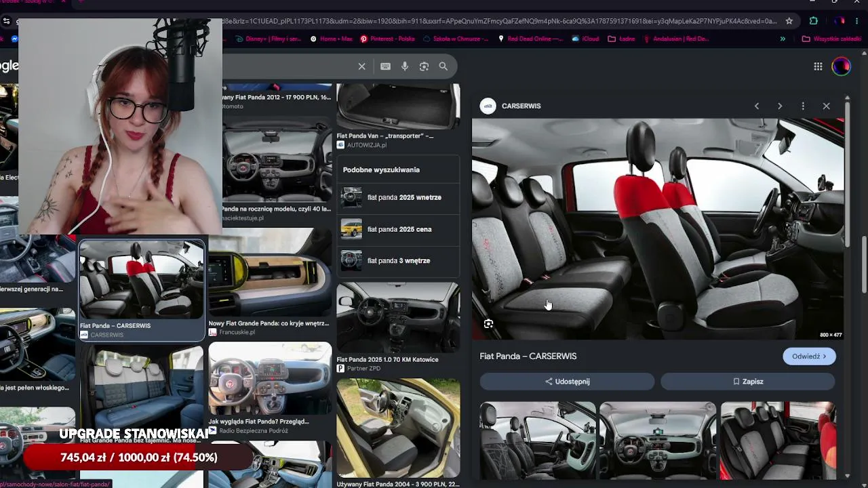Open the related thumbnail of the rear seats
The width and height of the screenshot is (868, 488).
pos(778,441)
